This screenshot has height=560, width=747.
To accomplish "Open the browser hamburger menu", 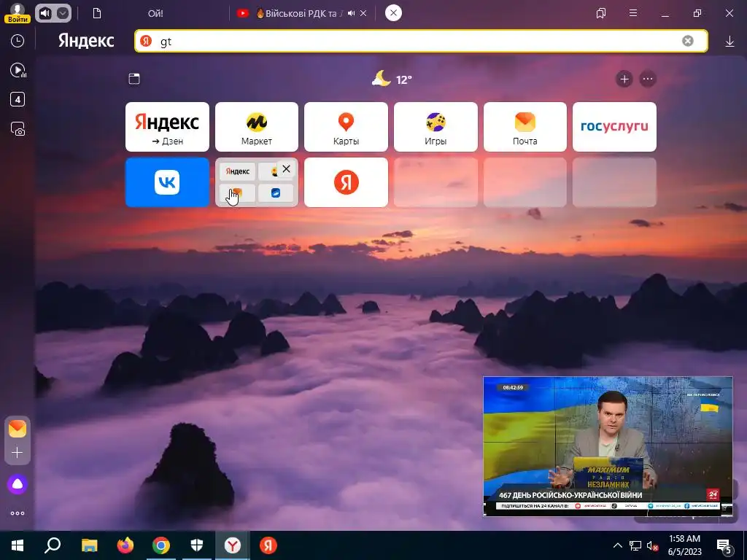I will [633, 13].
